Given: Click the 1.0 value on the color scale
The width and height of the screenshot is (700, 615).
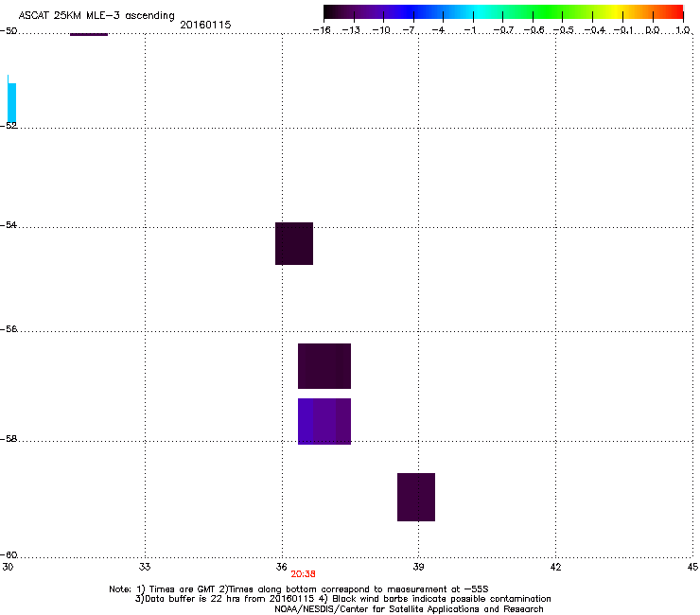Looking at the screenshot, I should [683, 30].
